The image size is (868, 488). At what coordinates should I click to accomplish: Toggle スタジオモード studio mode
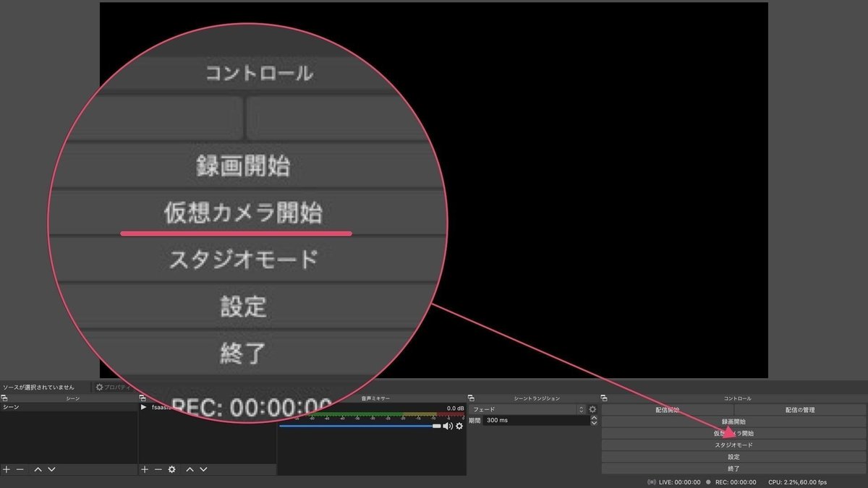[x=733, y=445]
